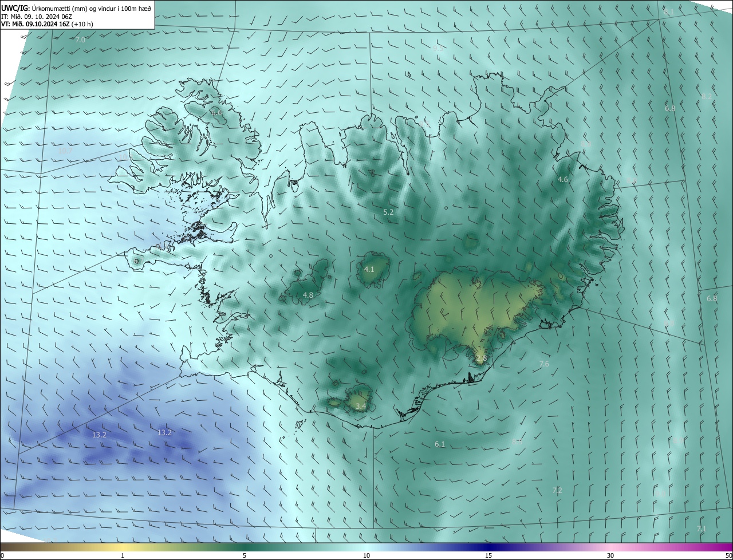The width and height of the screenshot is (733, 560).
Task: Click the 4.6 value label
Action: click(563, 179)
